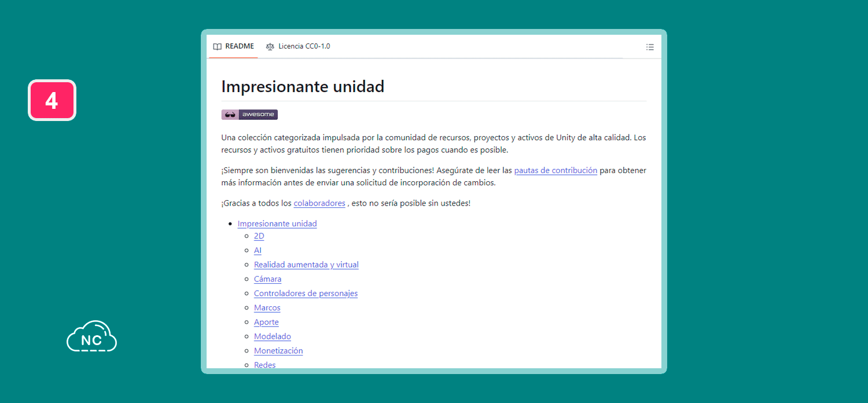Click the awesome badge
Viewport: 868px width, 403px height.
pyautogui.click(x=249, y=115)
